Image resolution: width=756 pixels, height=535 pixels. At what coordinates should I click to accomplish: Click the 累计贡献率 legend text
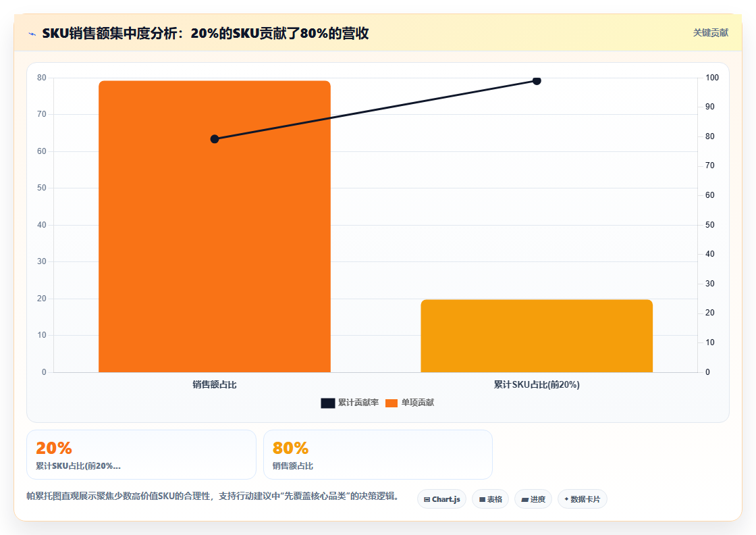coord(358,403)
